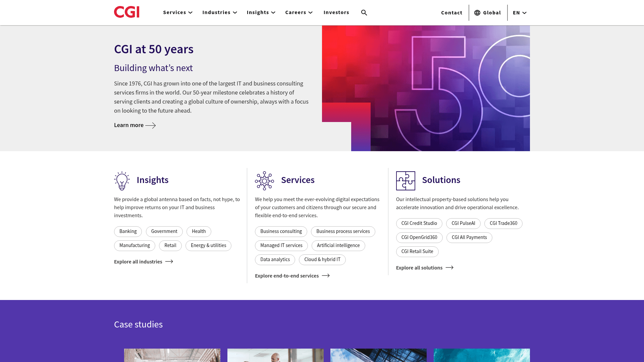Click the Solutions puzzle piece icon
This screenshot has height=362, width=644.
(x=406, y=180)
